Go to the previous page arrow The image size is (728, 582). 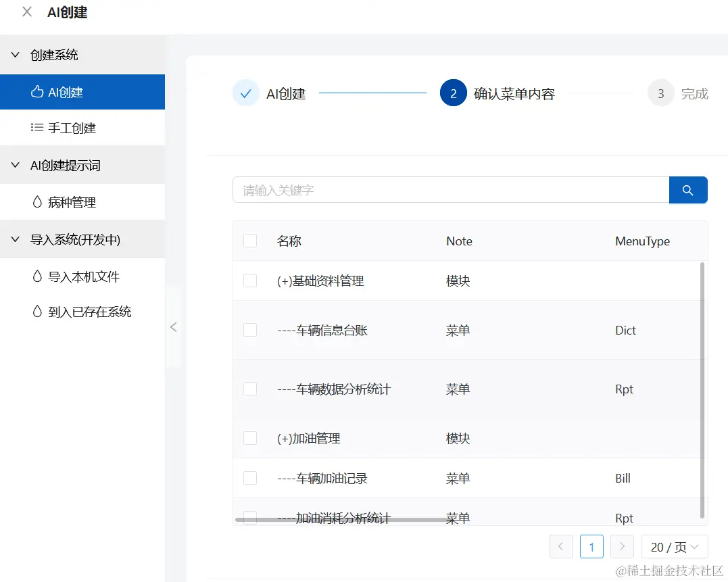point(561,546)
